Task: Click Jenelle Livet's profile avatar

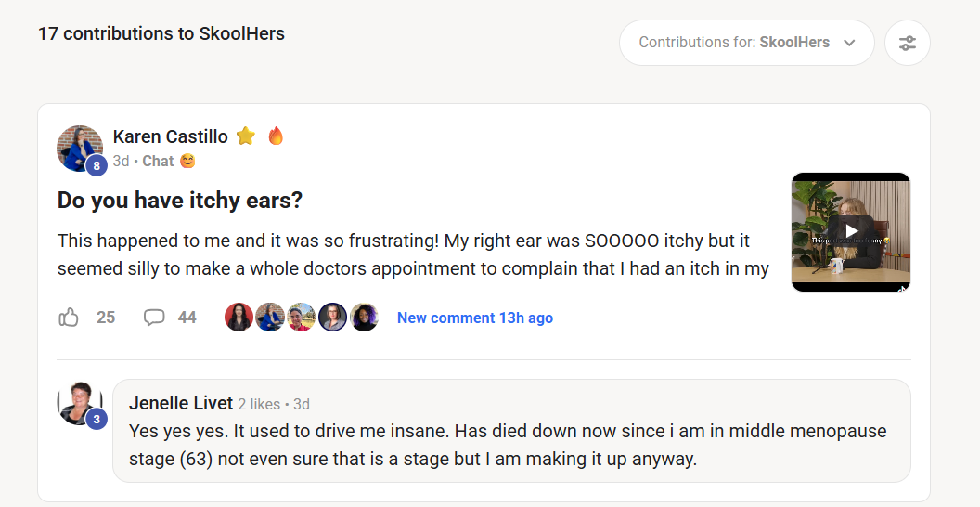Action: point(80,402)
